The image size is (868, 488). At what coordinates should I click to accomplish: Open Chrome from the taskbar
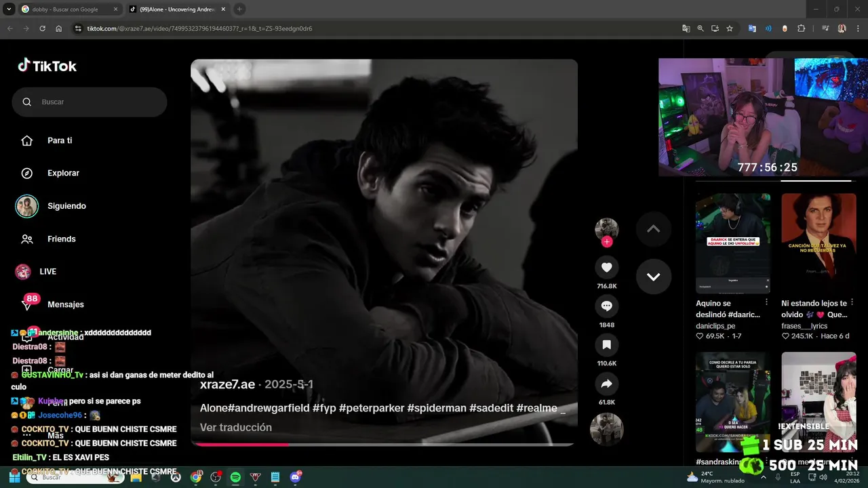196,477
